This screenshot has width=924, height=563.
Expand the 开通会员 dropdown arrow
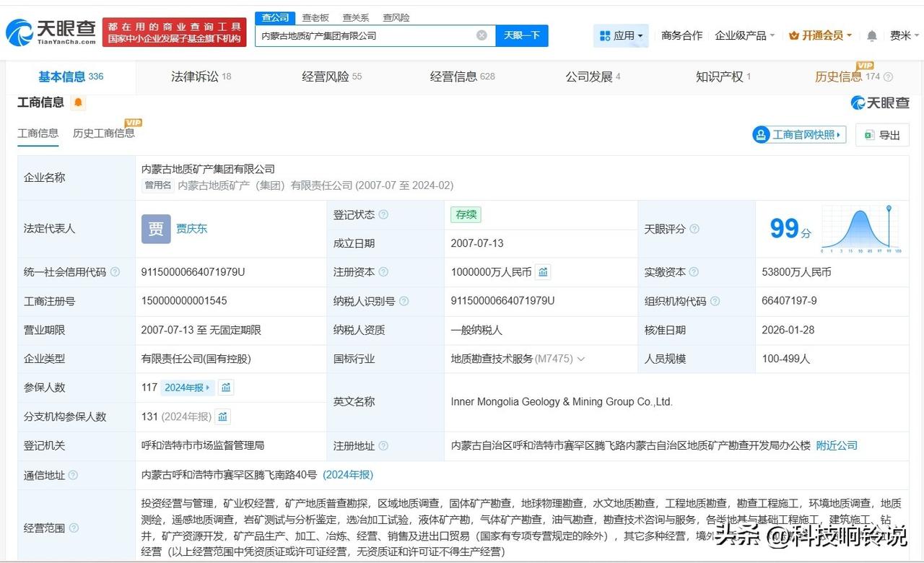pyautogui.click(x=849, y=35)
